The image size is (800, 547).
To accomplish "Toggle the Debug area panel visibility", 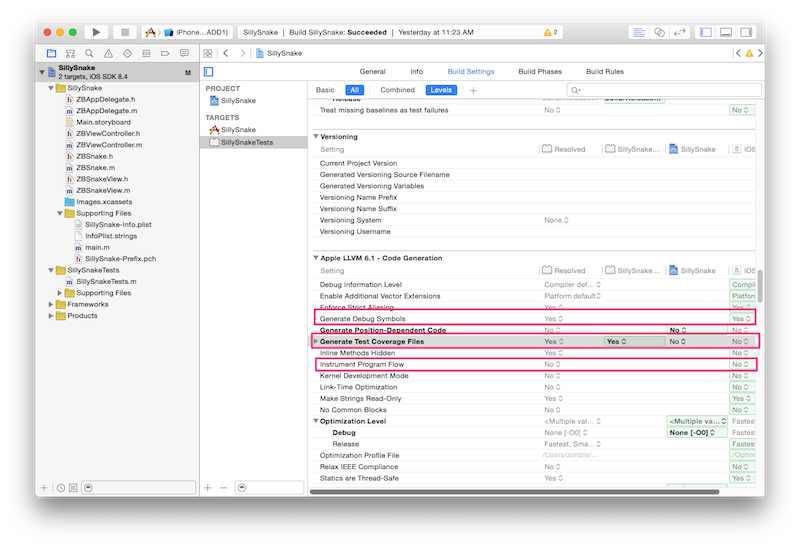I will pos(727,32).
